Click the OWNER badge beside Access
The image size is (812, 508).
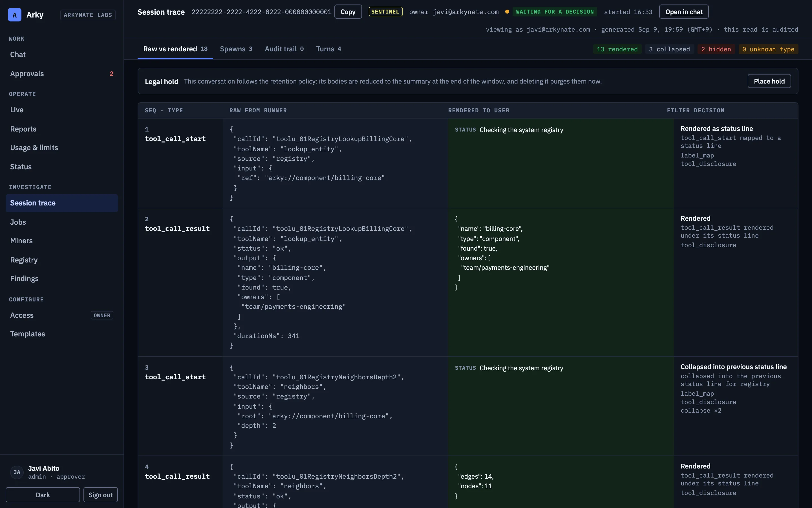pos(102,315)
